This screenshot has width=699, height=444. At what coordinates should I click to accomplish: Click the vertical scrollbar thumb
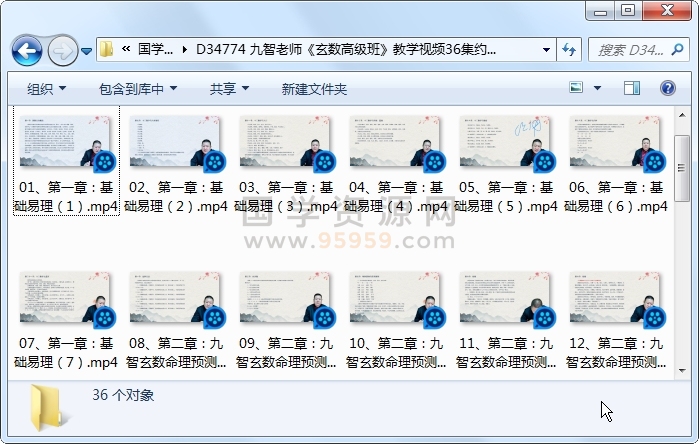pyautogui.click(x=682, y=168)
